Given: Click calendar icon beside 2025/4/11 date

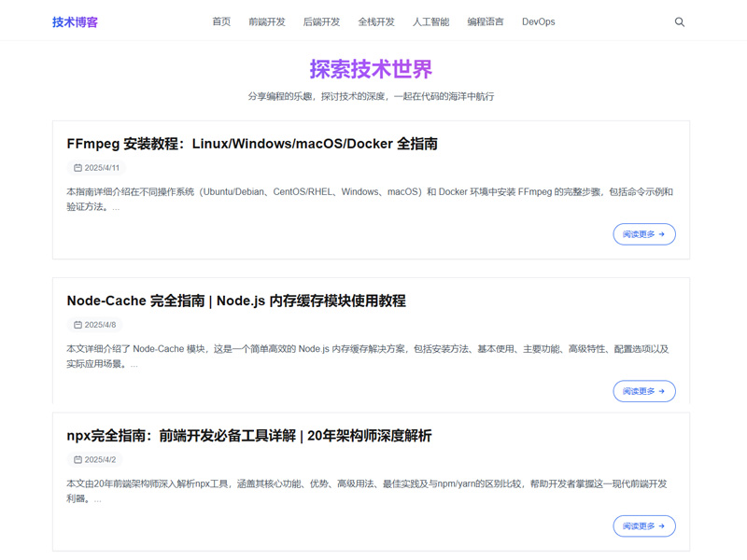Looking at the screenshot, I should pos(78,168).
